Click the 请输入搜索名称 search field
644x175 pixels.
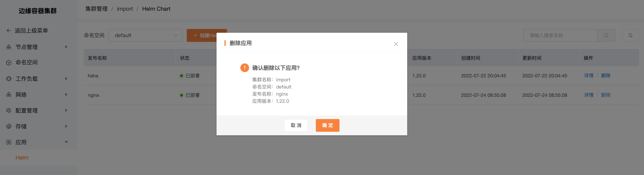(560, 35)
